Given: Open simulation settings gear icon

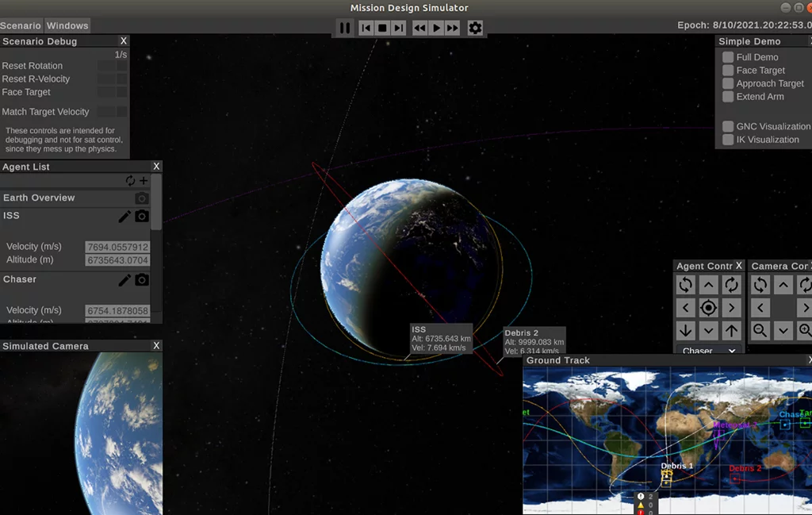Looking at the screenshot, I should [x=475, y=28].
